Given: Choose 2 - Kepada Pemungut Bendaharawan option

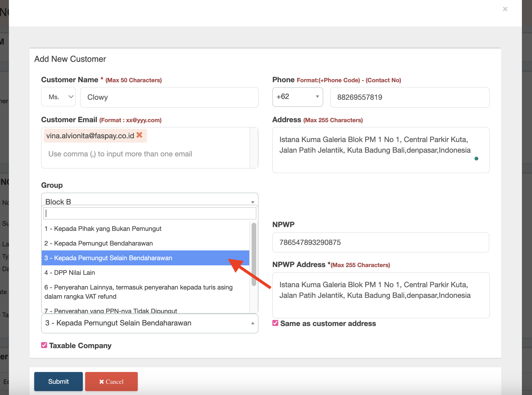Looking at the screenshot, I should tap(99, 243).
